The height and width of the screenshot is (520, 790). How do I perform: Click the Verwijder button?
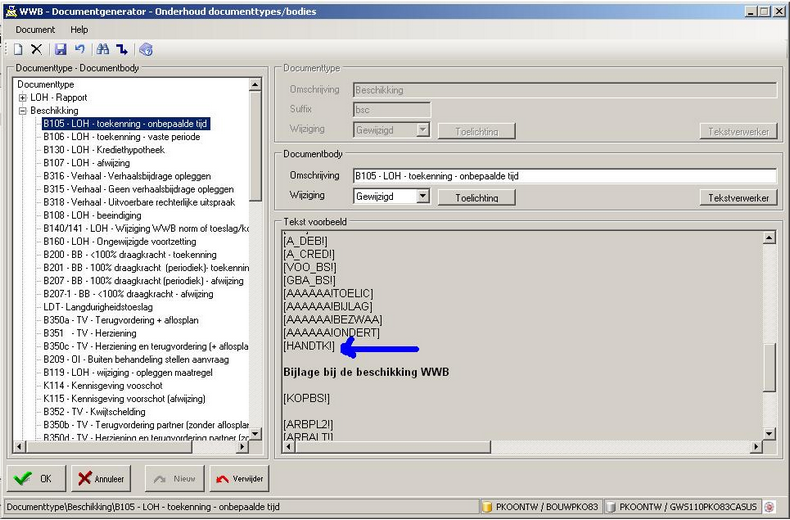point(239,479)
